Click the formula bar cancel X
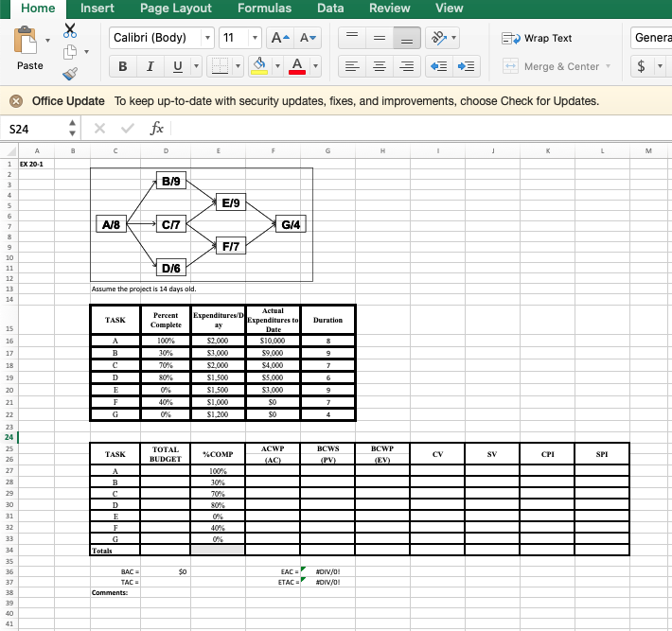Image resolution: width=672 pixels, height=631 pixels. (x=99, y=128)
